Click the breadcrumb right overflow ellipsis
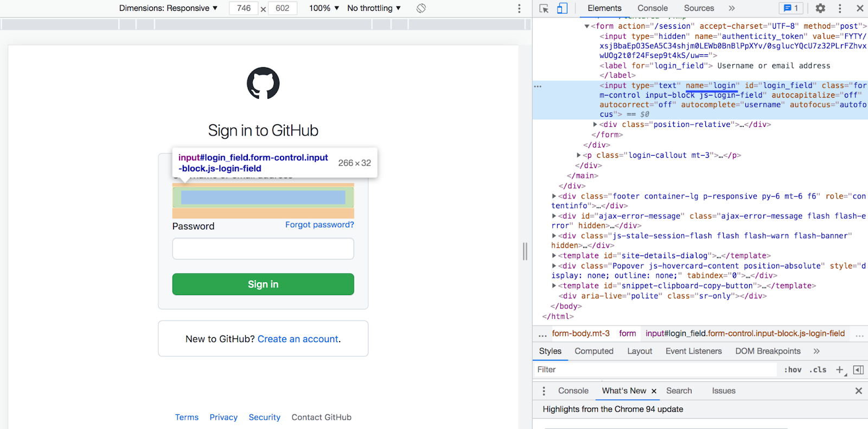The image size is (868, 429). point(859,335)
